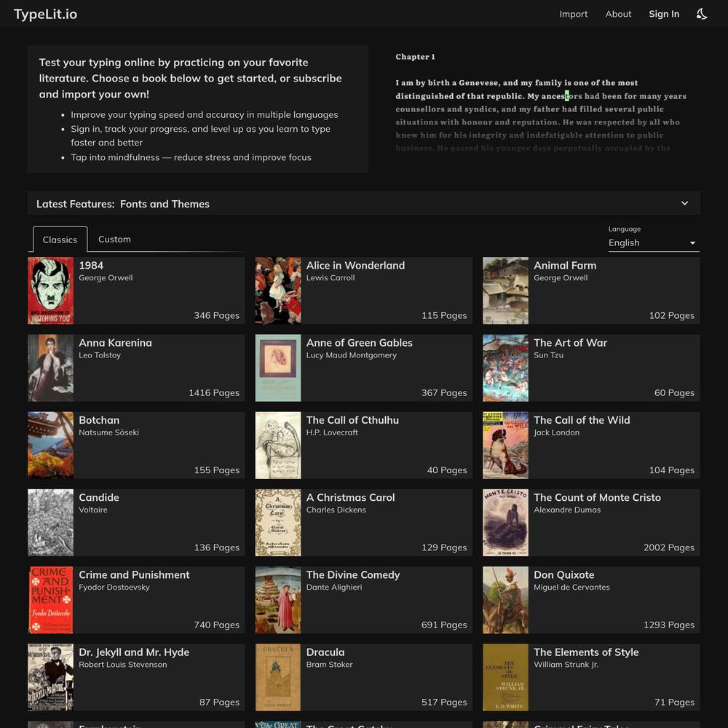This screenshot has height=728, width=728.
Task: Select the Candide cover engraving
Action: coord(51,523)
